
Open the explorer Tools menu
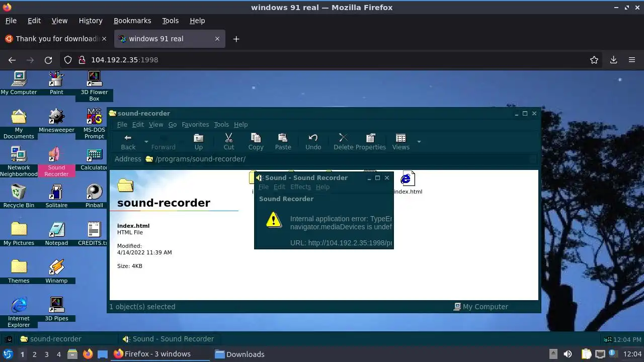tap(221, 124)
